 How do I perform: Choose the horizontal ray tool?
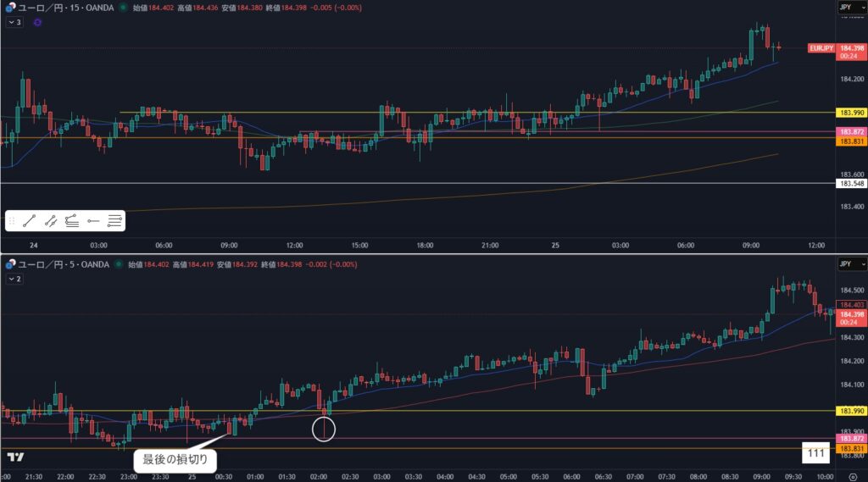[x=93, y=221]
